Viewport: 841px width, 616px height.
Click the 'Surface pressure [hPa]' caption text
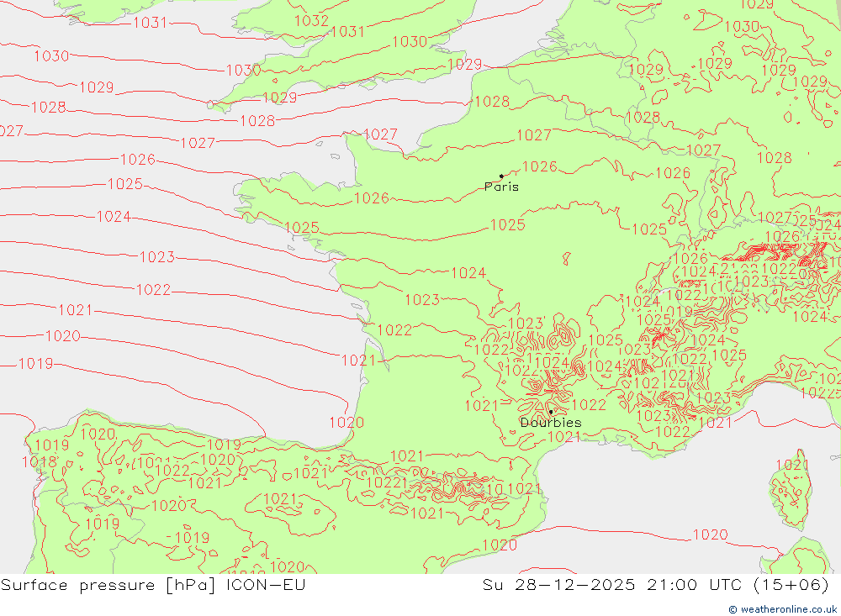pyautogui.click(x=108, y=585)
